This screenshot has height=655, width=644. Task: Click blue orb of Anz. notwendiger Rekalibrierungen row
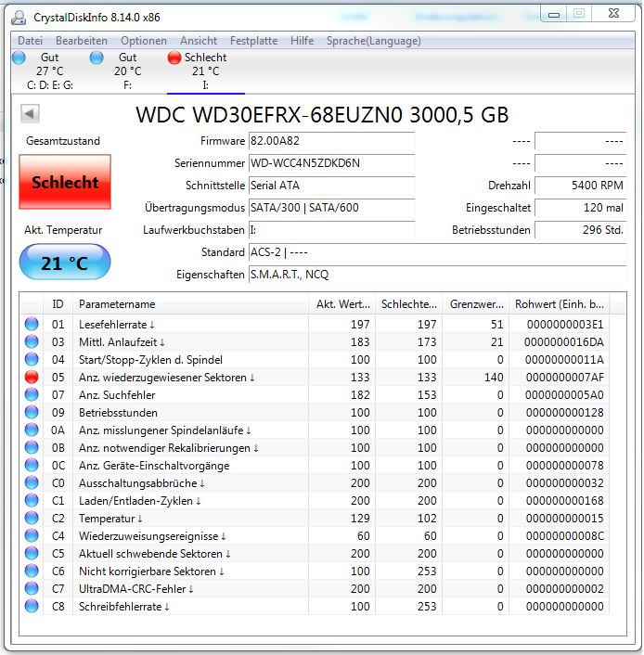[x=32, y=447]
